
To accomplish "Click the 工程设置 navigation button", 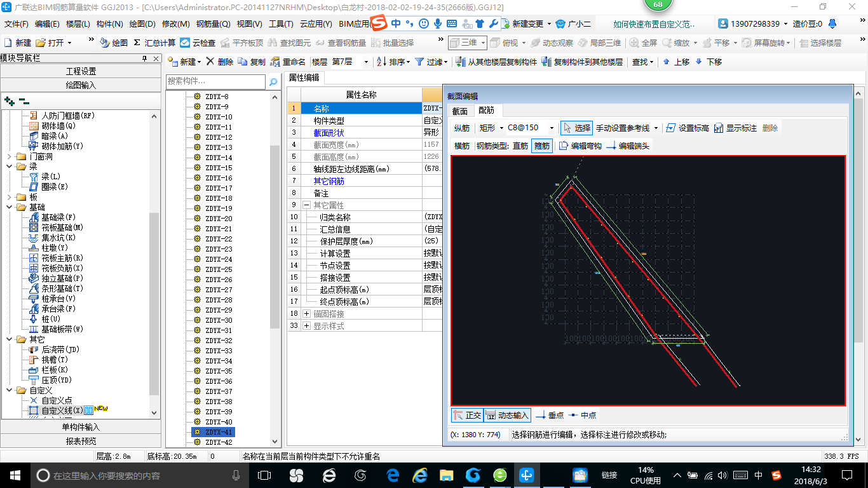I will click(81, 71).
